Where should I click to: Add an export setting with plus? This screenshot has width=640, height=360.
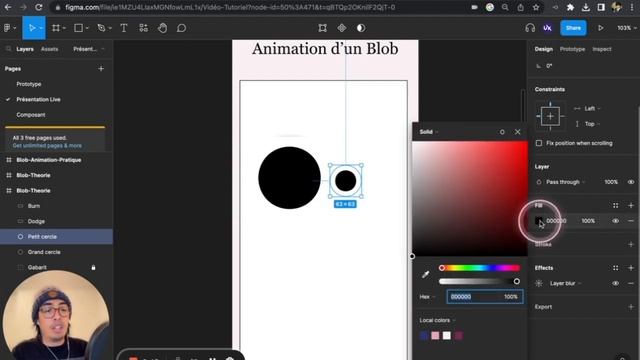[x=631, y=307]
